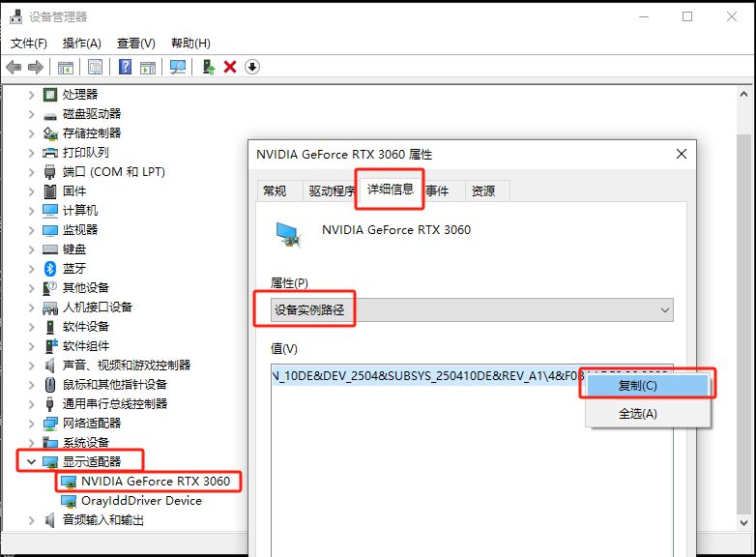Click the mouse and pointing devices icon
756x557 pixels.
pos(50,384)
